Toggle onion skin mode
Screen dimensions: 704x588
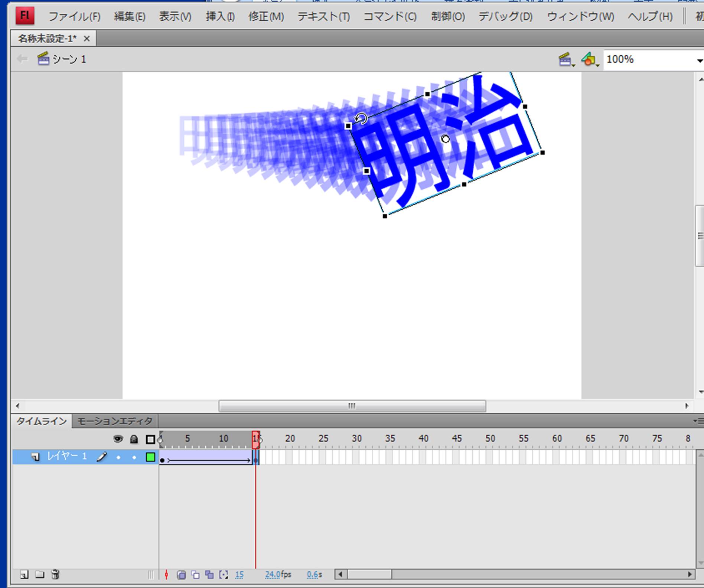point(181,575)
